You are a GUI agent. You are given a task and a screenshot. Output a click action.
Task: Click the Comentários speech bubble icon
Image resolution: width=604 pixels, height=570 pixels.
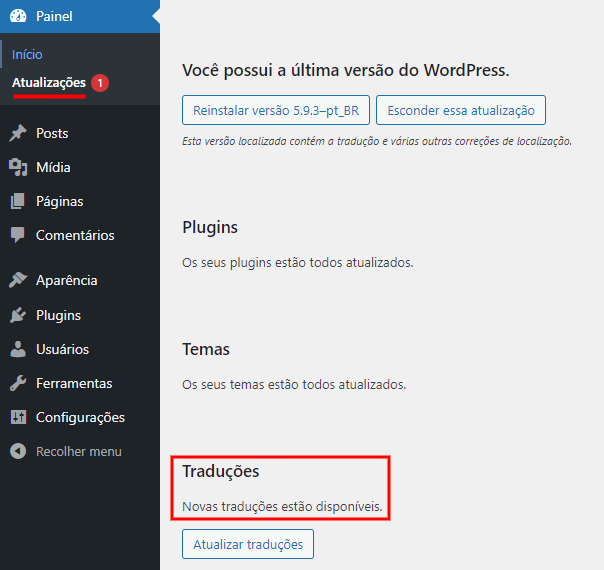(18, 235)
